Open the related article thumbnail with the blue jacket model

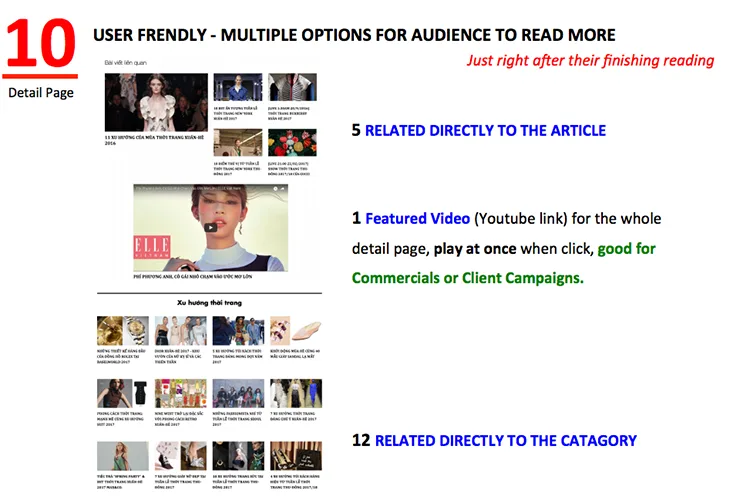(x=238, y=87)
